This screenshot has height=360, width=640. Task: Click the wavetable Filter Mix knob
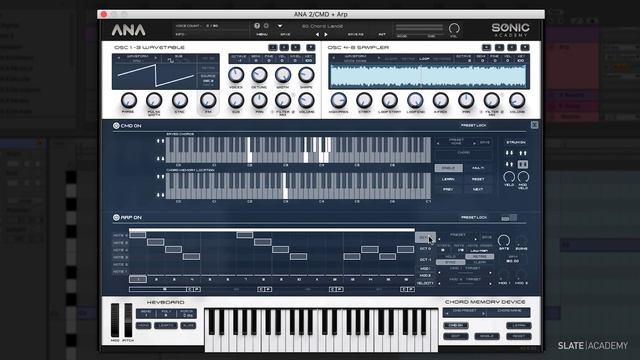coord(283,100)
